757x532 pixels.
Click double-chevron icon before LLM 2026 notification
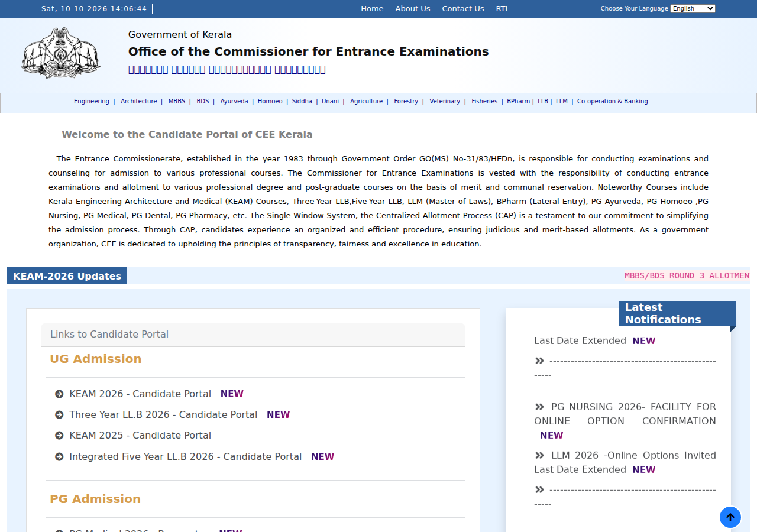(x=539, y=455)
